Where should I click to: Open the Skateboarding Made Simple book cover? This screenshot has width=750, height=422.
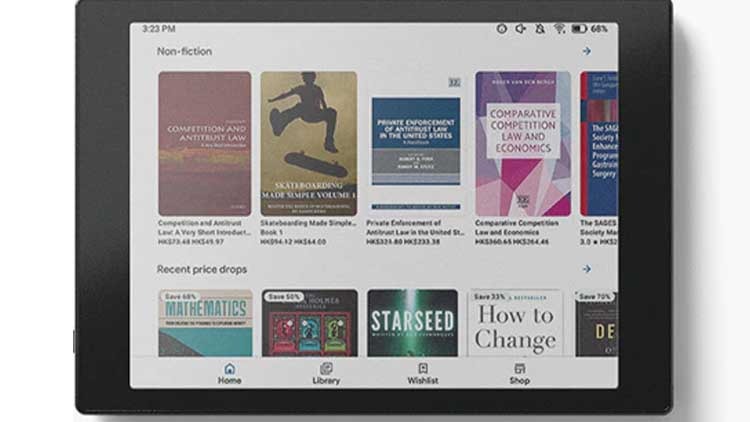point(308,143)
